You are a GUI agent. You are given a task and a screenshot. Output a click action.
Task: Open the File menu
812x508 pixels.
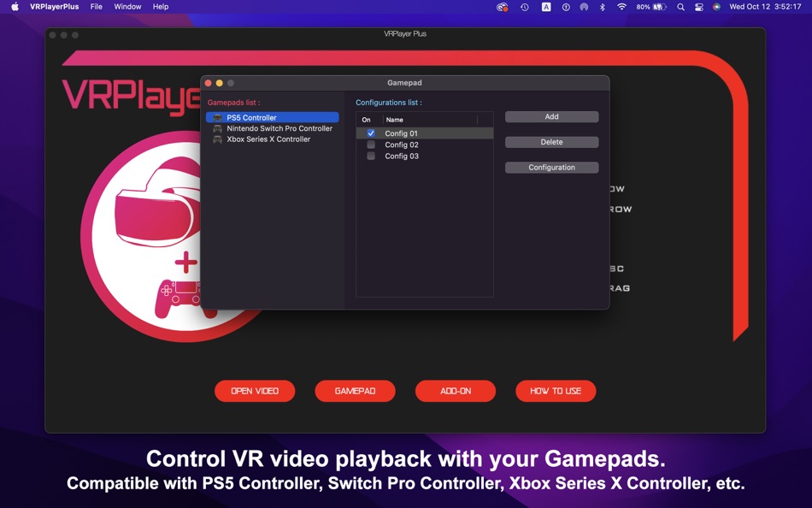[x=96, y=7]
